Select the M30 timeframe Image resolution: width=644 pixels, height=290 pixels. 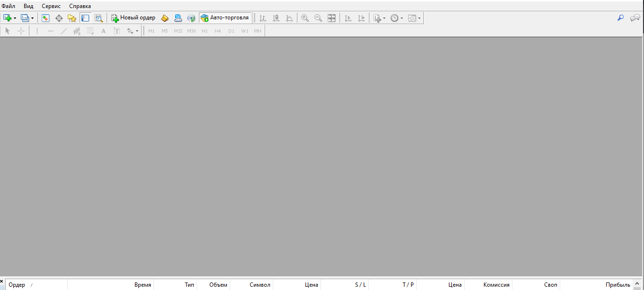191,31
